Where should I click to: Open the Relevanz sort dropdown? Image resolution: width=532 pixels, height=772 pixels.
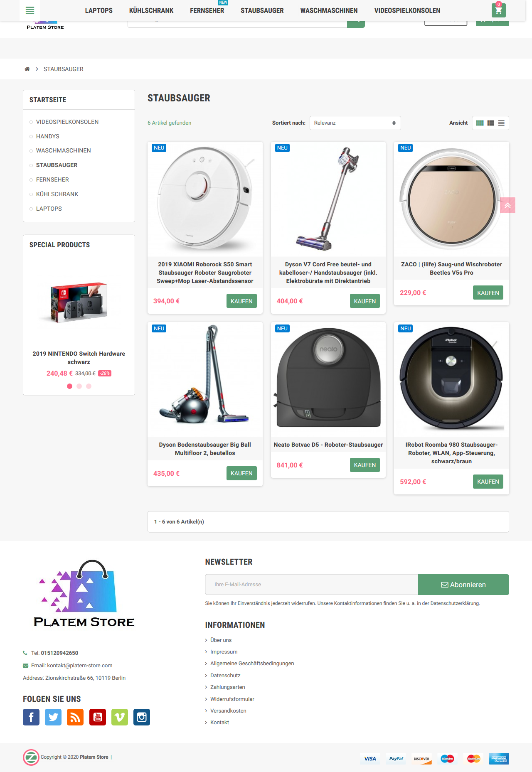(355, 123)
